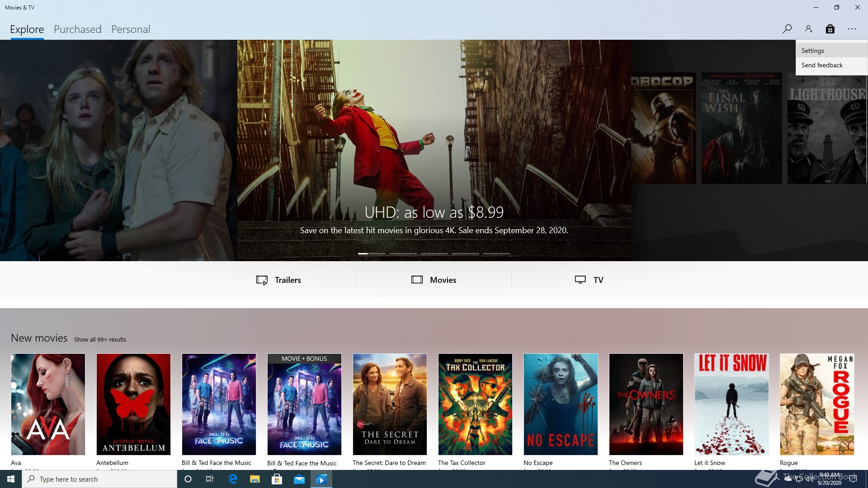Open the Movies section
This screenshot has height=488, width=868.
tap(434, 280)
